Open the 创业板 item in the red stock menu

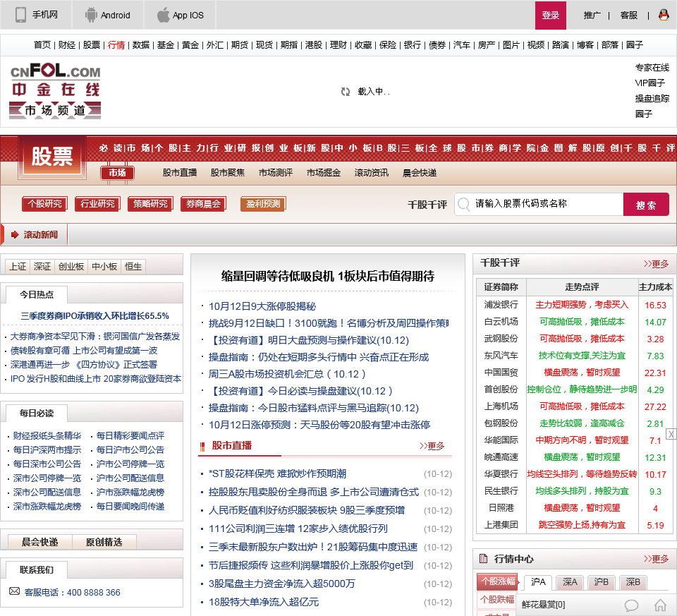point(283,148)
